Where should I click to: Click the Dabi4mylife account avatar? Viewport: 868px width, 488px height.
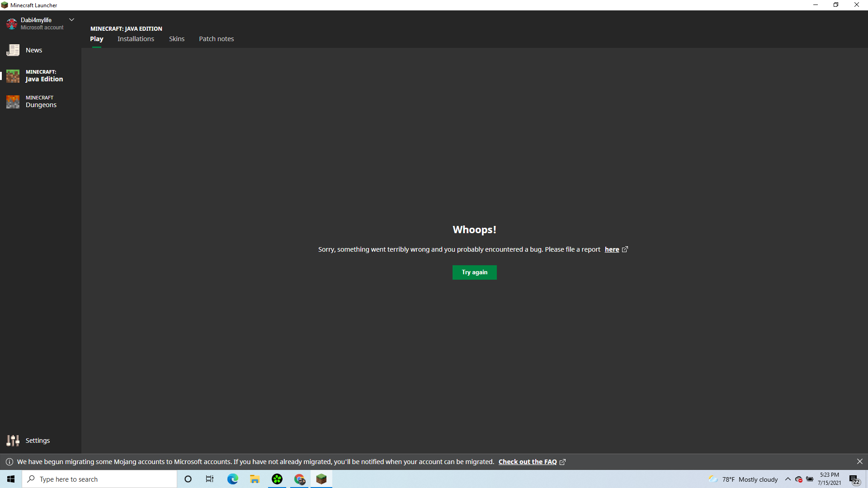[x=12, y=23]
